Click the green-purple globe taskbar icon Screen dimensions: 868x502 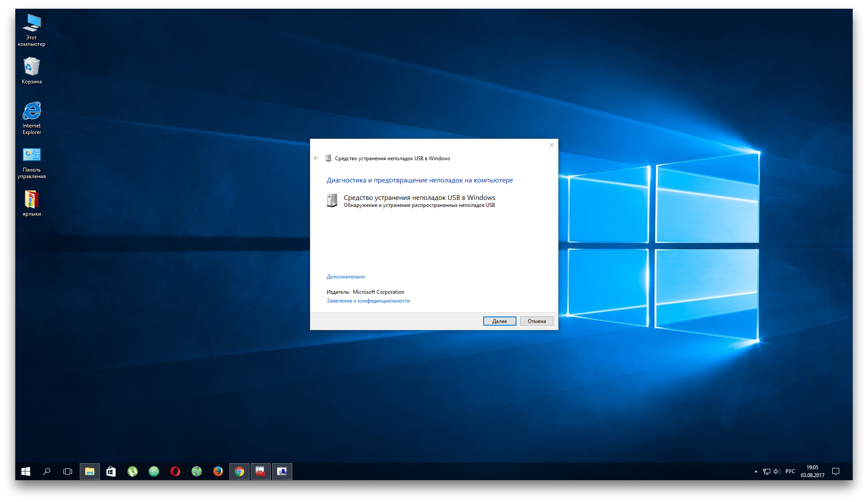(197, 471)
